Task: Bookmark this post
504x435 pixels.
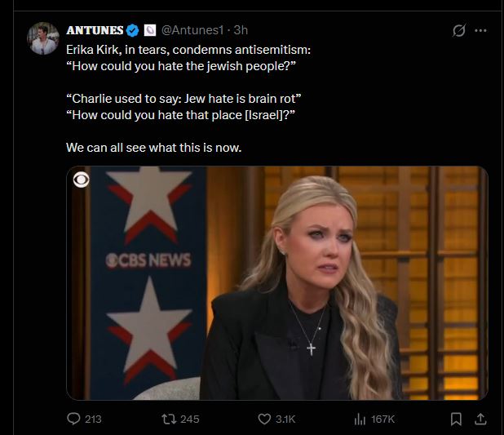Action: (457, 419)
